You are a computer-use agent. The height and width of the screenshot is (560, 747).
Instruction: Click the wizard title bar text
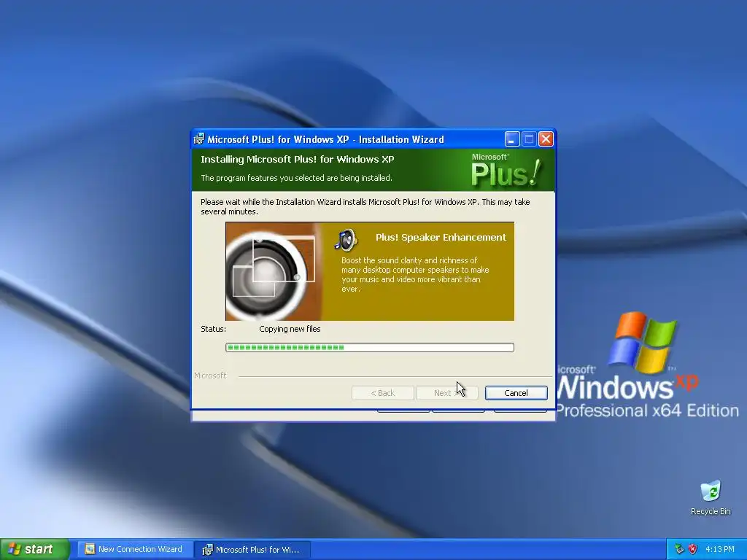[325, 139]
